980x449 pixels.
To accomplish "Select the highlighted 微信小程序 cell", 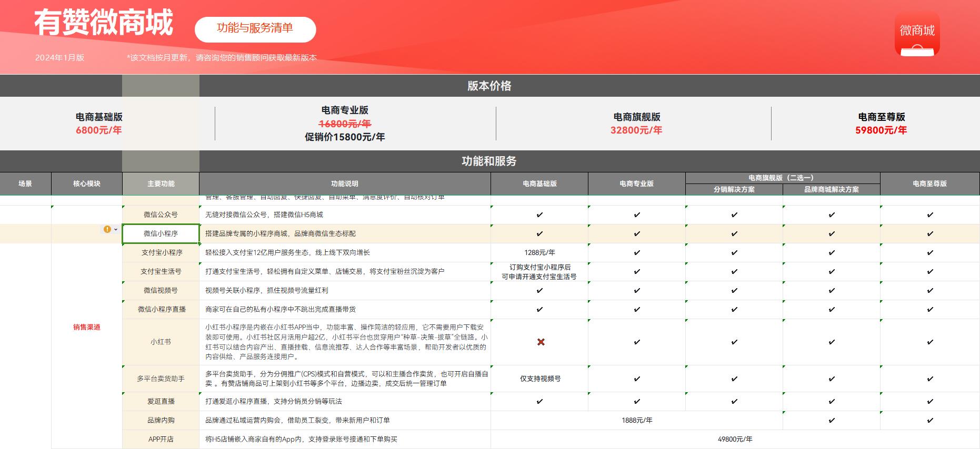I will 161,233.
